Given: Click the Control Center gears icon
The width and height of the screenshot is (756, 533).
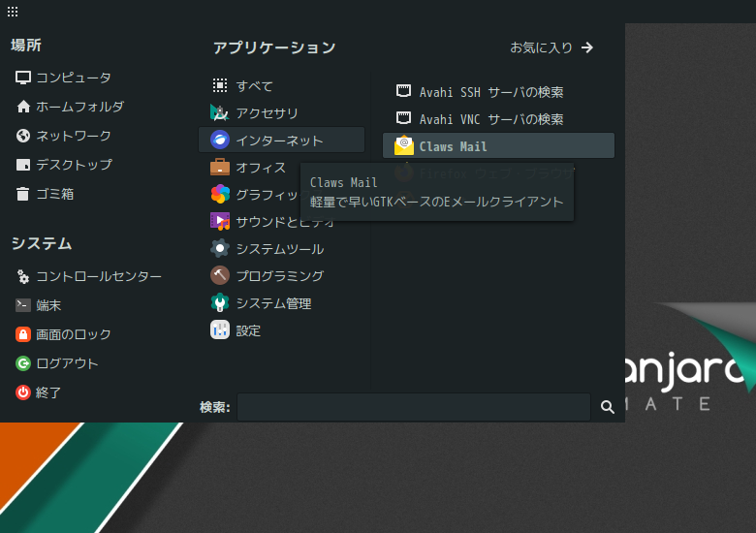Looking at the screenshot, I should tap(23, 276).
